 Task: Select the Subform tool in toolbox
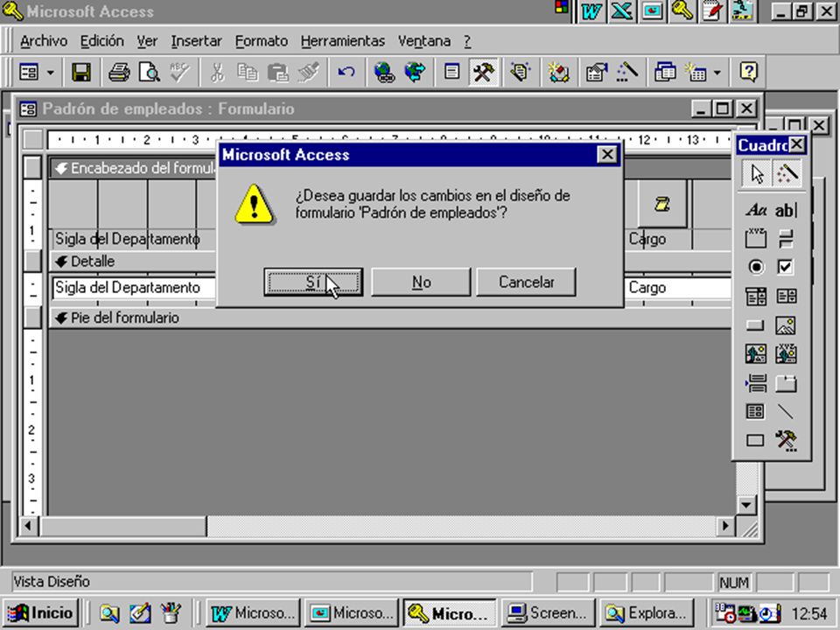(x=756, y=411)
